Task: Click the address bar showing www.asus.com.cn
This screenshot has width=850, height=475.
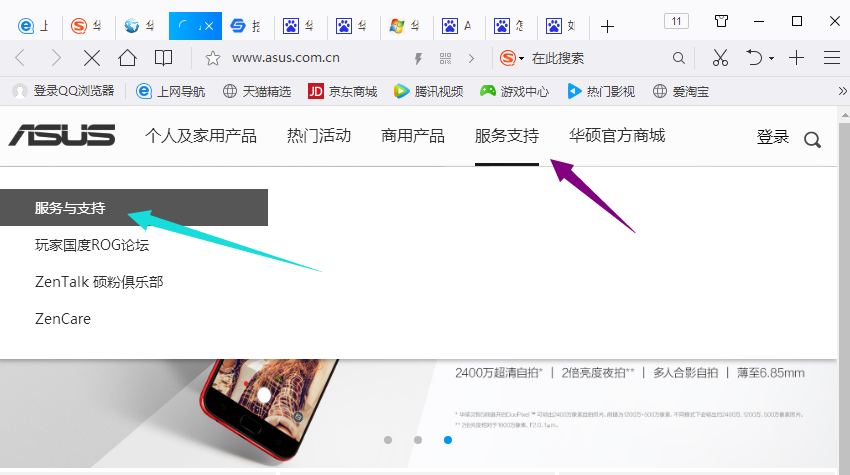Action: tap(300, 58)
